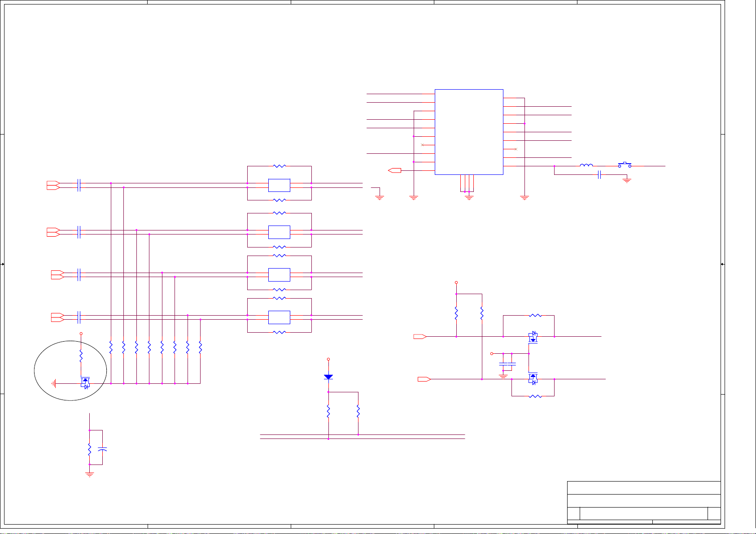Viewport: 756px width, 534px height.
Task: Select the topmost common-mode filter box
Action: tap(279, 185)
